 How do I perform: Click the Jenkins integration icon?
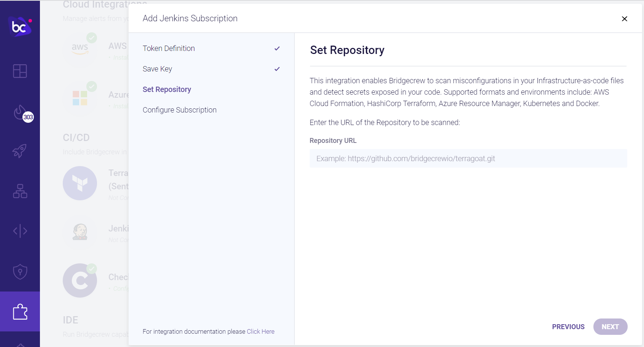[x=80, y=231]
